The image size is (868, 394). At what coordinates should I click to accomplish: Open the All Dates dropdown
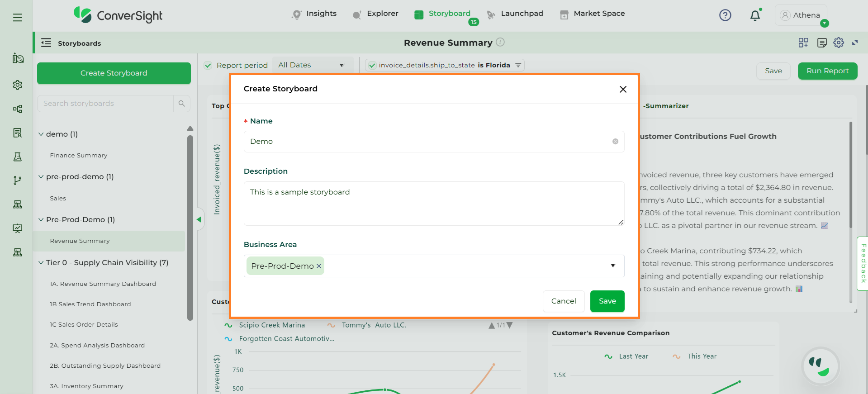click(x=311, y=65)
